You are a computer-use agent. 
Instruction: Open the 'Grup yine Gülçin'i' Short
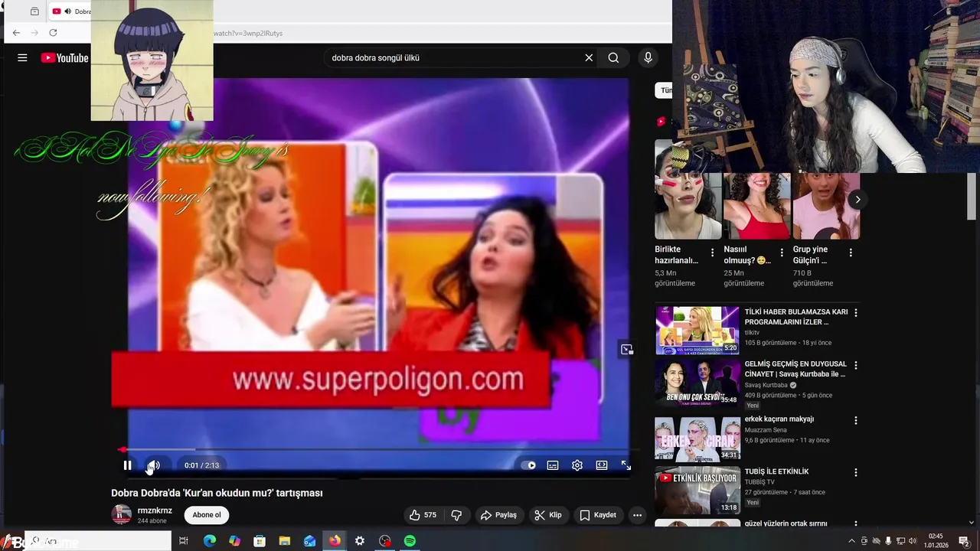826,206
